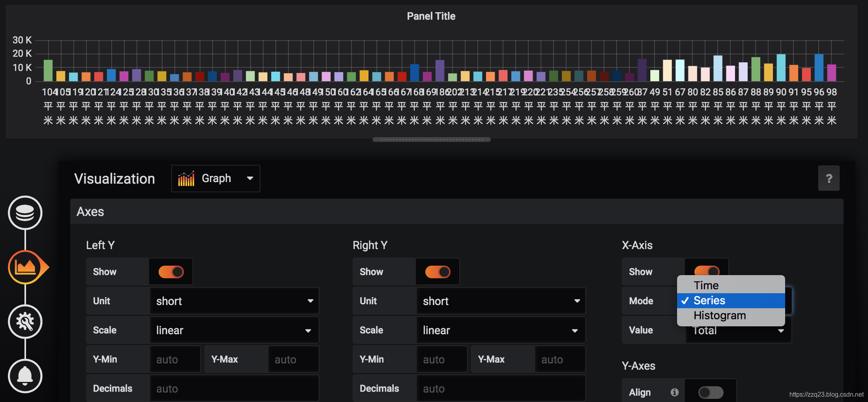The image size is (868, 402).
Task: Click the dark purple bar for series 37
Action: (x=642, y=70)
